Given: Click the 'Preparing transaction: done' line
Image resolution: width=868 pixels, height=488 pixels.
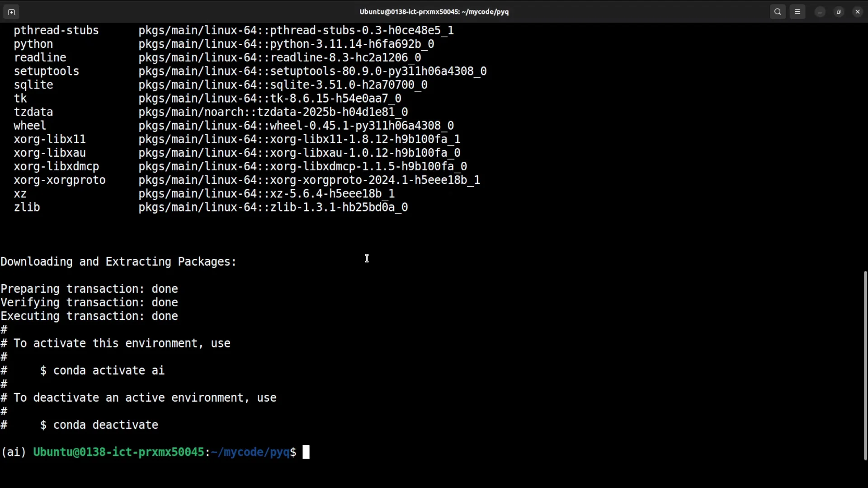Looking at the screenshot, I should coord(89,289).
